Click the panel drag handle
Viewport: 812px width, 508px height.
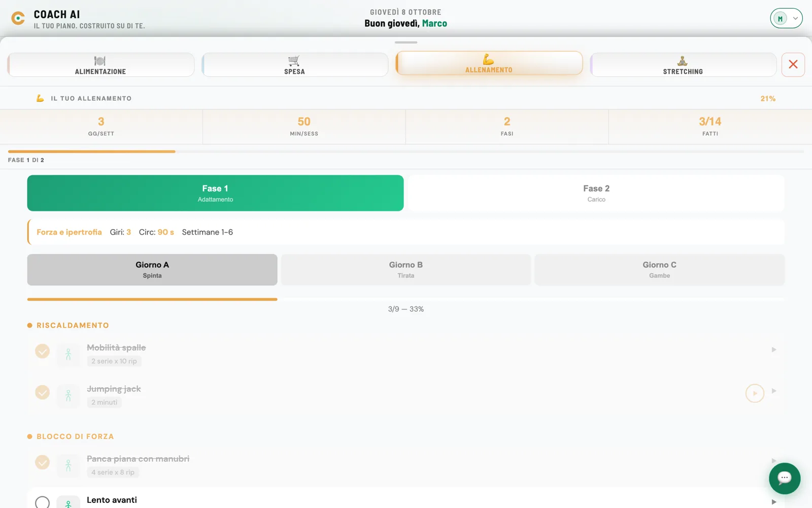click(406, 42)
